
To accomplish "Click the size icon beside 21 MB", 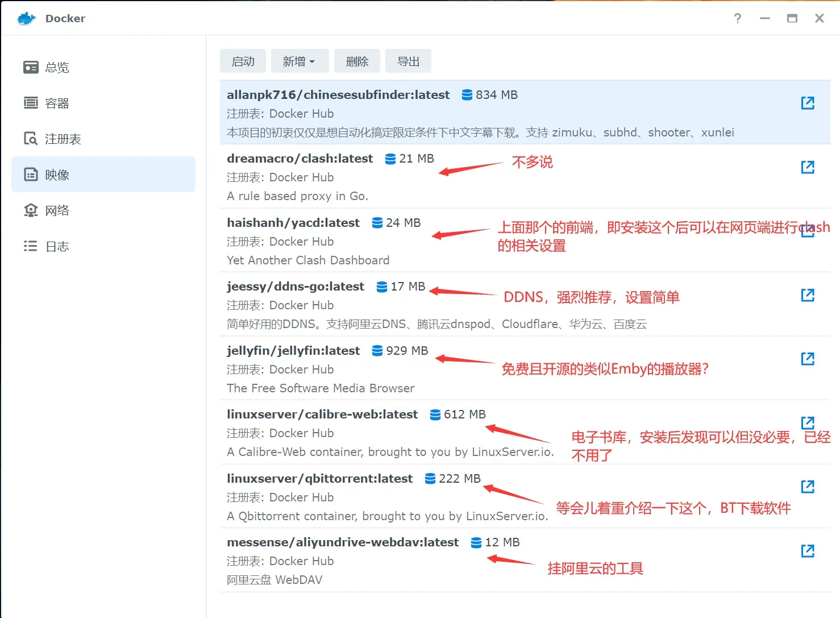I will pos(390,159).
